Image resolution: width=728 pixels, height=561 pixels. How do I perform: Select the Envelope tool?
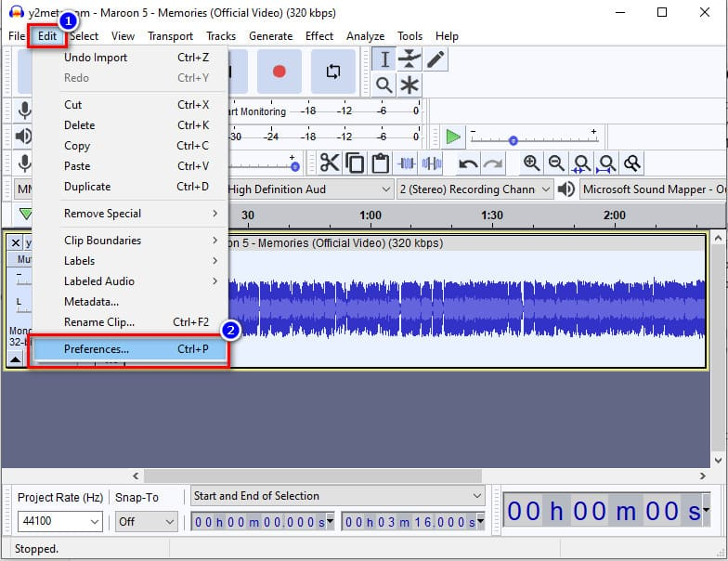[x=409, y=59]
